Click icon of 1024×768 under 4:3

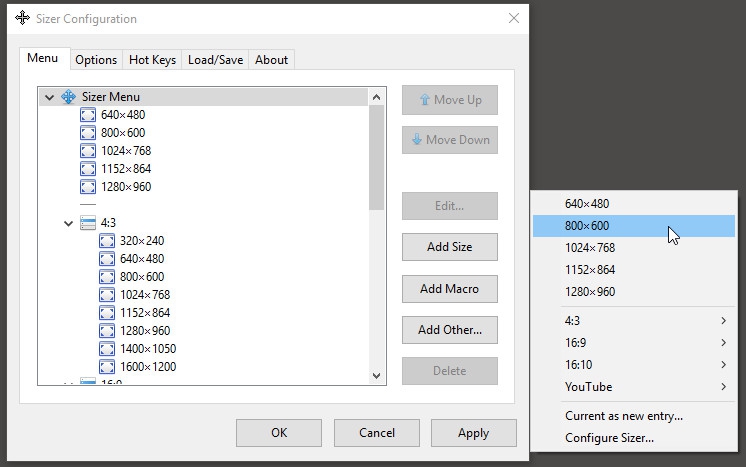pyautogui.click(x=107, y=295)
